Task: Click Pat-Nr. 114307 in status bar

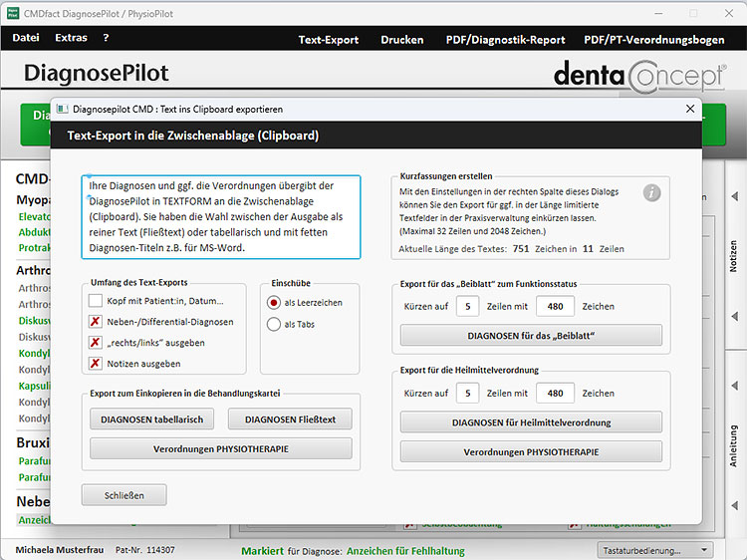Action: [x=144, y=550]
